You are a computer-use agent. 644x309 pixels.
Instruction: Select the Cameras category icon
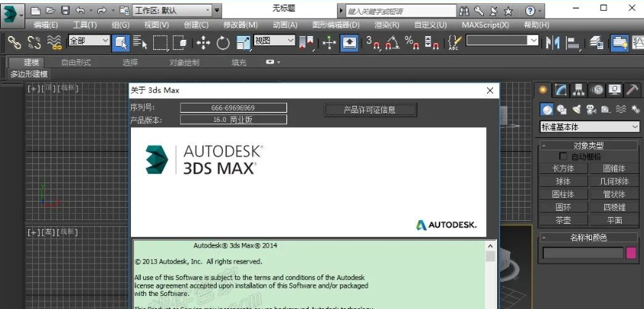pos(591,110)
